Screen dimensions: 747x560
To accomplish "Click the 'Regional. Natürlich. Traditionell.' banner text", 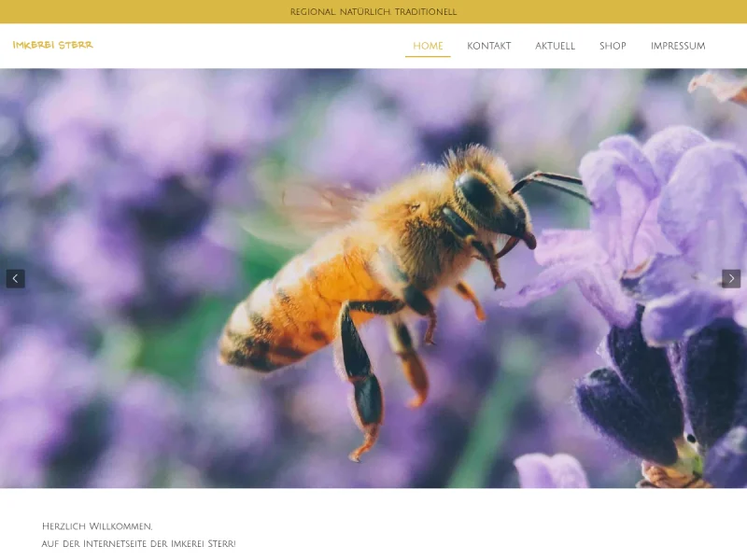I will click(x=373, y=12).
